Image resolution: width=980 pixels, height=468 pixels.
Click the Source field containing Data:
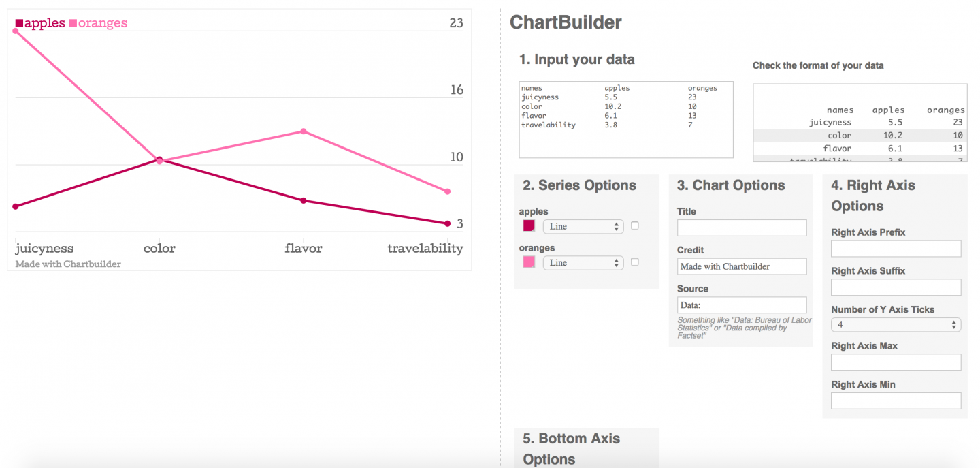741,305
